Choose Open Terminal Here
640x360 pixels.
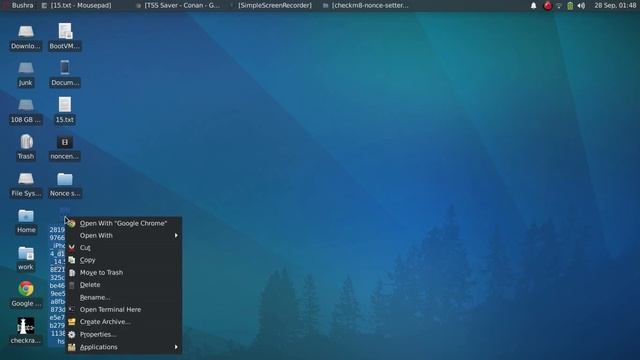pos(124,309)
